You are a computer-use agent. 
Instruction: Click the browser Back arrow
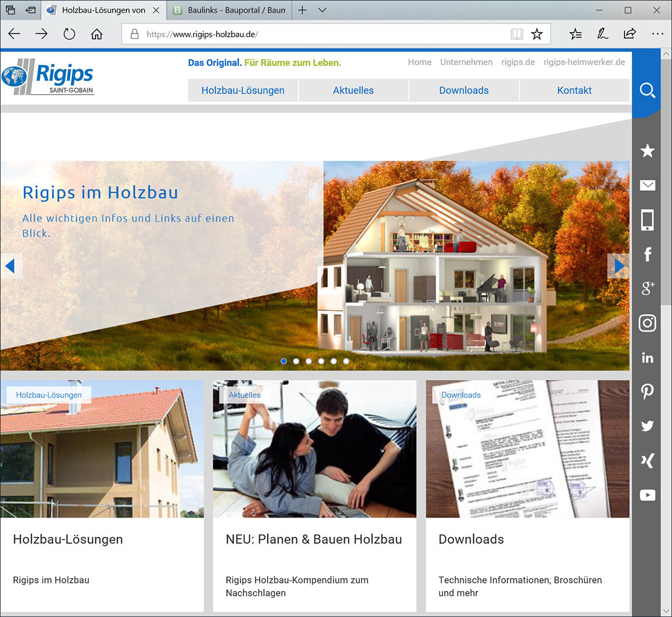point(14,34)
